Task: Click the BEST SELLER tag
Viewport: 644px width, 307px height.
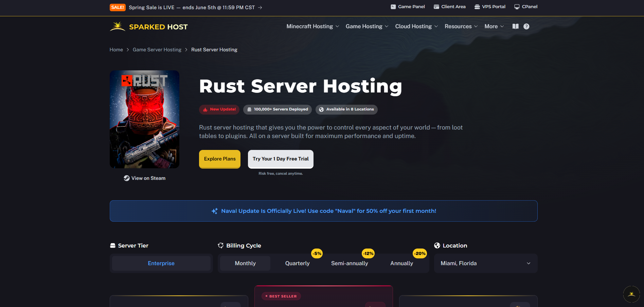Action: [x=281, y=296]
